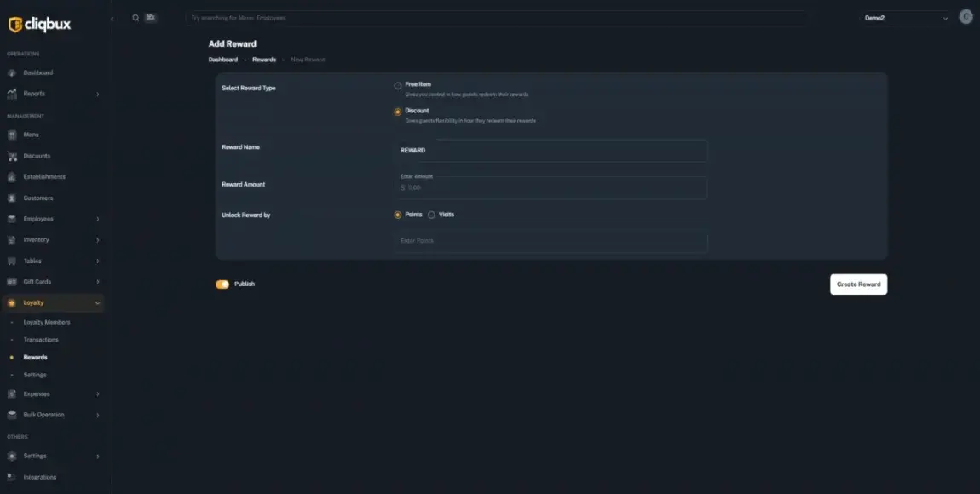The height and width of the screenshot is (494, 980).
Task: Open Rewards submenu item
Action: [35, 357]
